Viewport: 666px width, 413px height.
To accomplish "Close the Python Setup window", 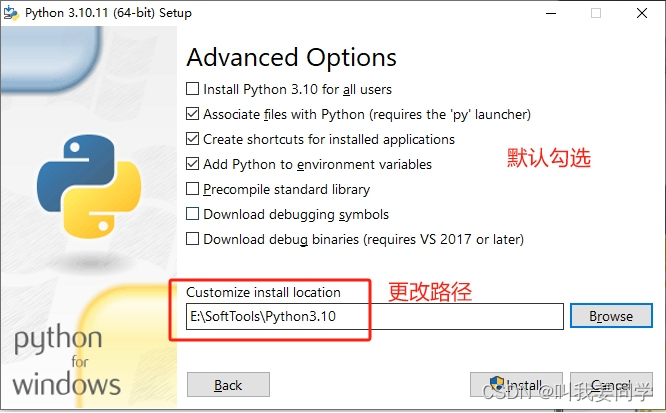I will coord(642,13).
